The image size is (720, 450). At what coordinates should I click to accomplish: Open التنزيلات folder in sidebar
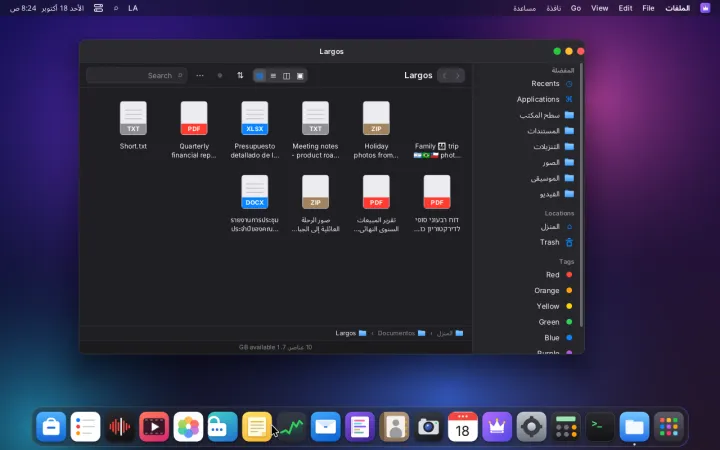pos(528,146)
